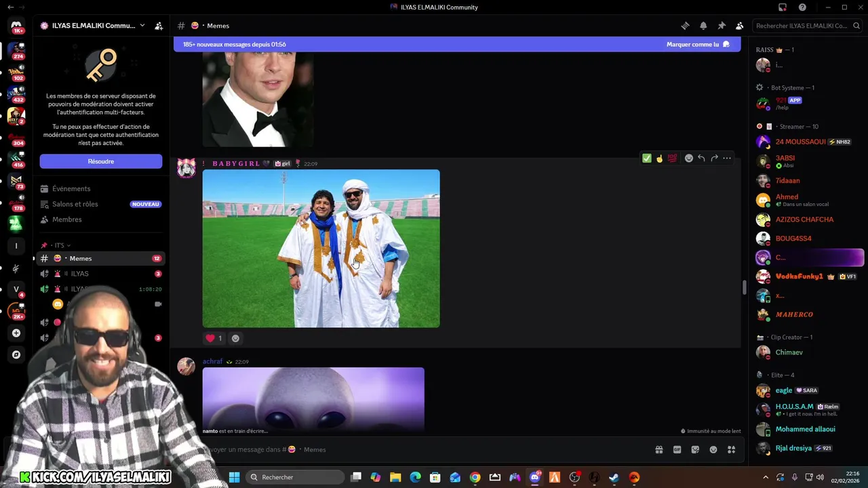Screen dimensions: 868x488
Task: Open member BOUG4SS4
Action: (809, 239)
